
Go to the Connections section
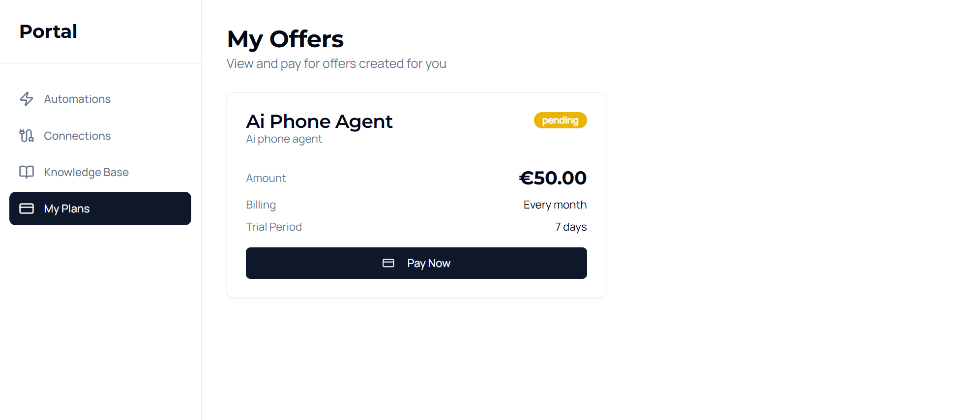(77, 136)
